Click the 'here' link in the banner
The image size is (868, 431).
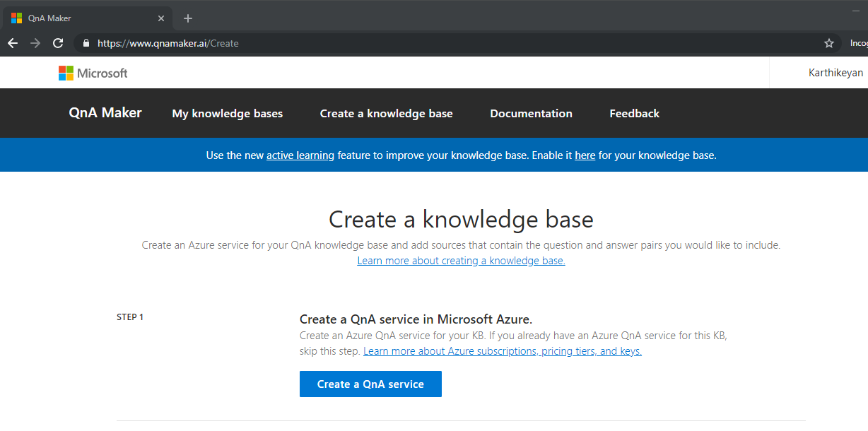[585, 155]
